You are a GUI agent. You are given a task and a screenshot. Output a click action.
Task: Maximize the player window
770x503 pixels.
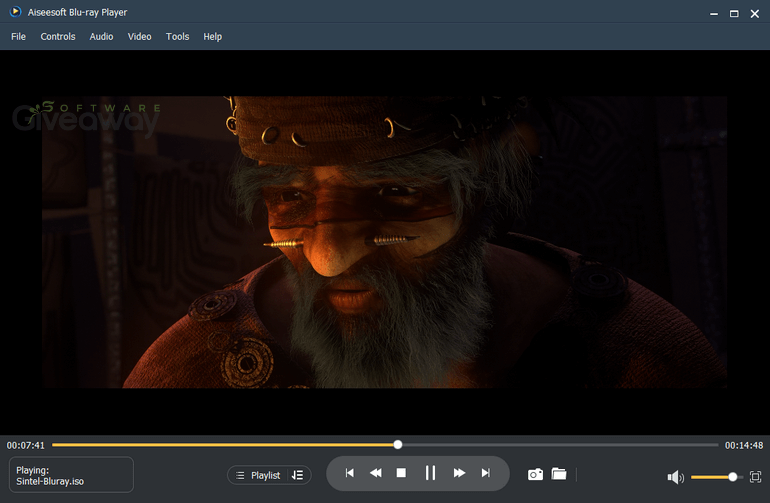tap(734, 14)
